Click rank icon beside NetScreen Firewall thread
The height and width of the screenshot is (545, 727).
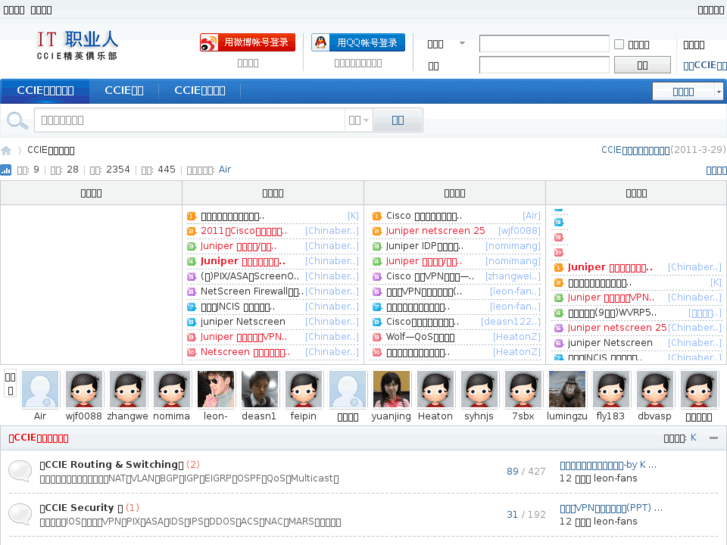(x=191, y=292)
